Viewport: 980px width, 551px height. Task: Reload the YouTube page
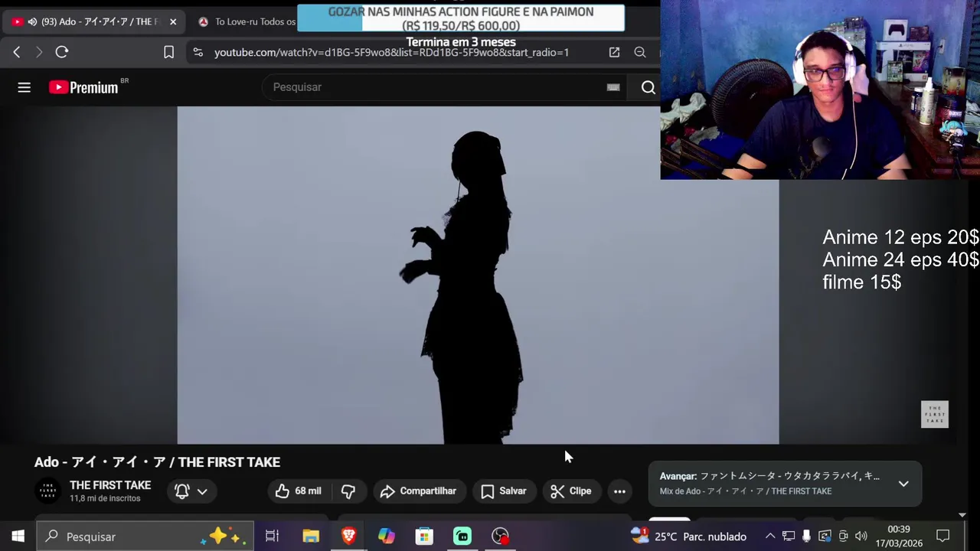(62, 52)
